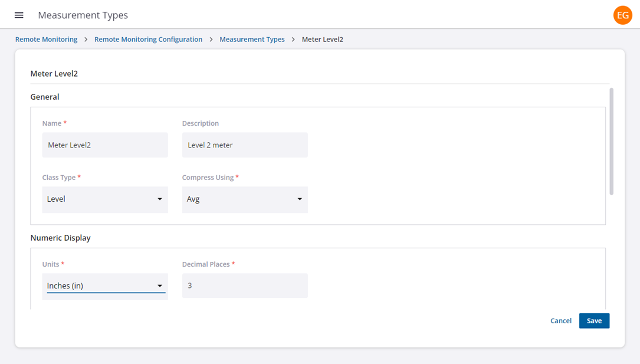This screenshot has width=640, height=364.
Task: Expand the Units dropdown showing Inches (in)
Action: pos(105,286)
